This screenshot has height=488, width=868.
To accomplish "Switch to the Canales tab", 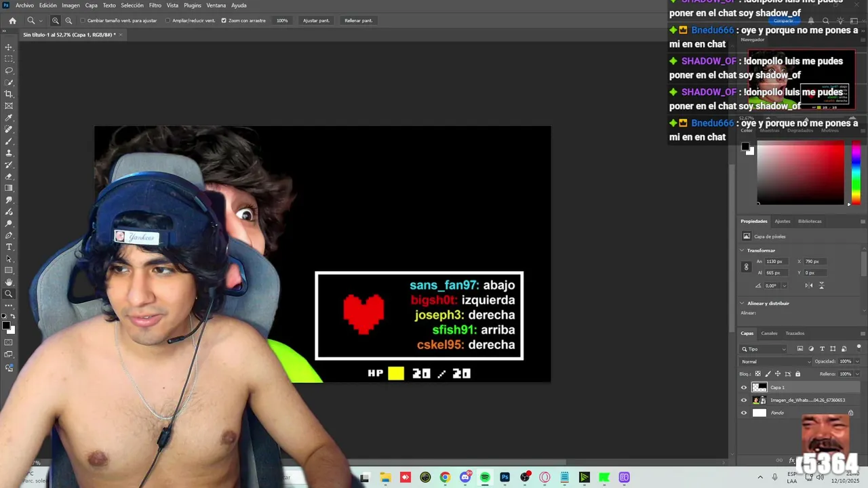I will click(x=769, y=333).
